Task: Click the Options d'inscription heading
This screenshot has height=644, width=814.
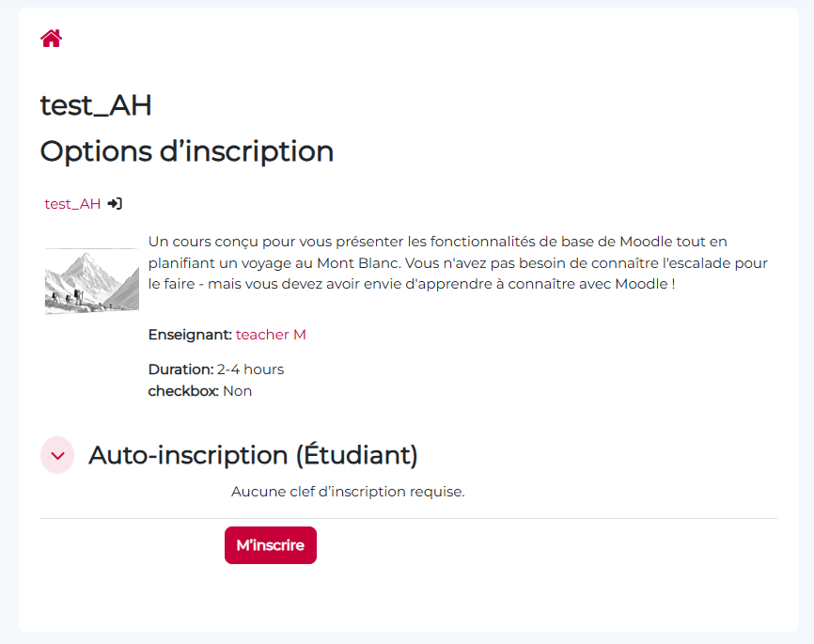Action: (186, 150)
